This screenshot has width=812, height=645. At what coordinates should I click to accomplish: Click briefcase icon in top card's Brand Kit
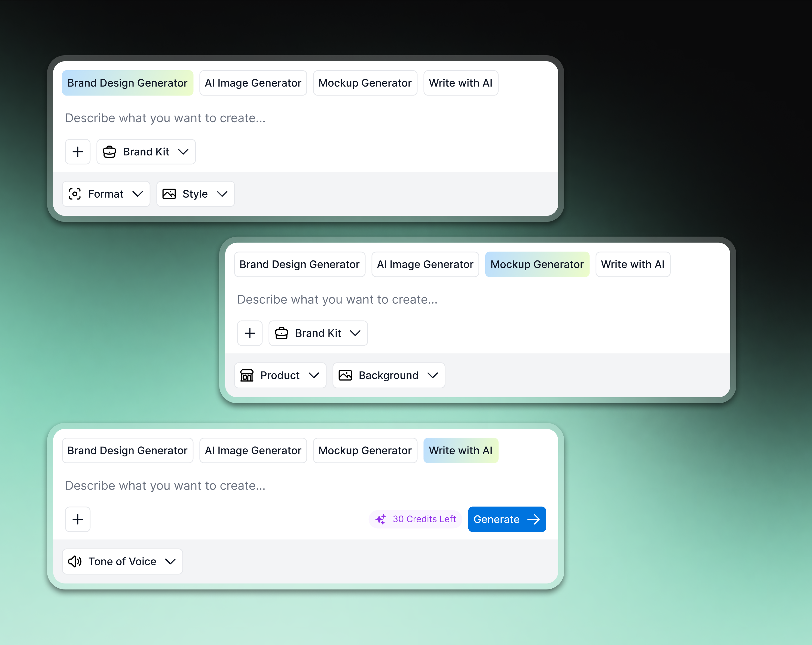pyautogui.click(x=109, y=152)
